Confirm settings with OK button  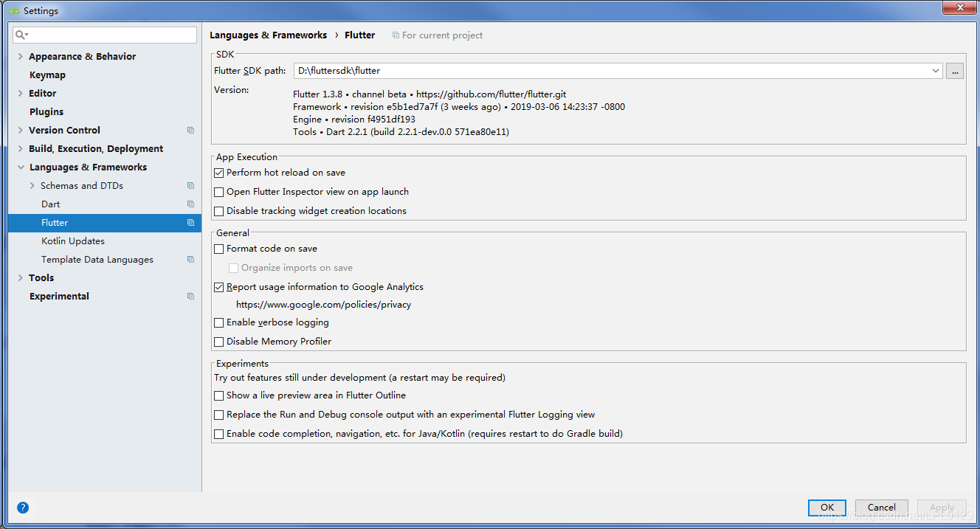(x=827, y=507)
